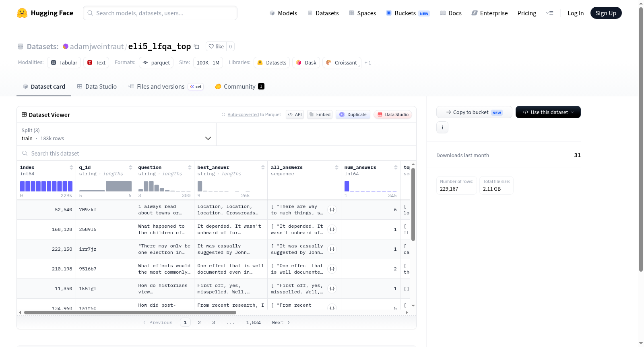Click the q_id lengths histogram
Image resolution: width=644 pixels, height=347 pixels.
pyautogui.click(x=105, y=186)
